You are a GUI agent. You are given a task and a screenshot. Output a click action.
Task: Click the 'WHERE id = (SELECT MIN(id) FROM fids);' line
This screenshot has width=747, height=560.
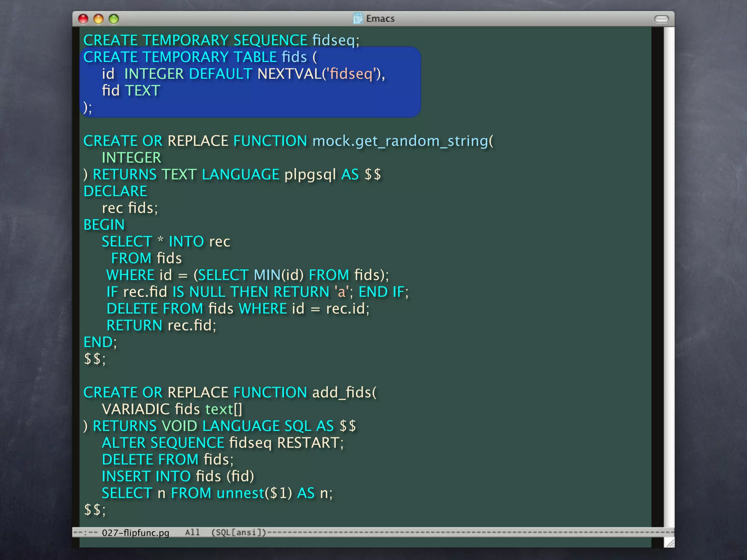[248, 275]
